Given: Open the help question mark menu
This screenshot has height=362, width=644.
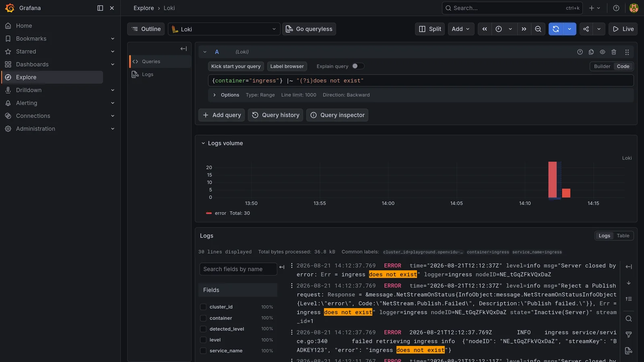Looking at the screenshot, I should [x=616, y=8].
